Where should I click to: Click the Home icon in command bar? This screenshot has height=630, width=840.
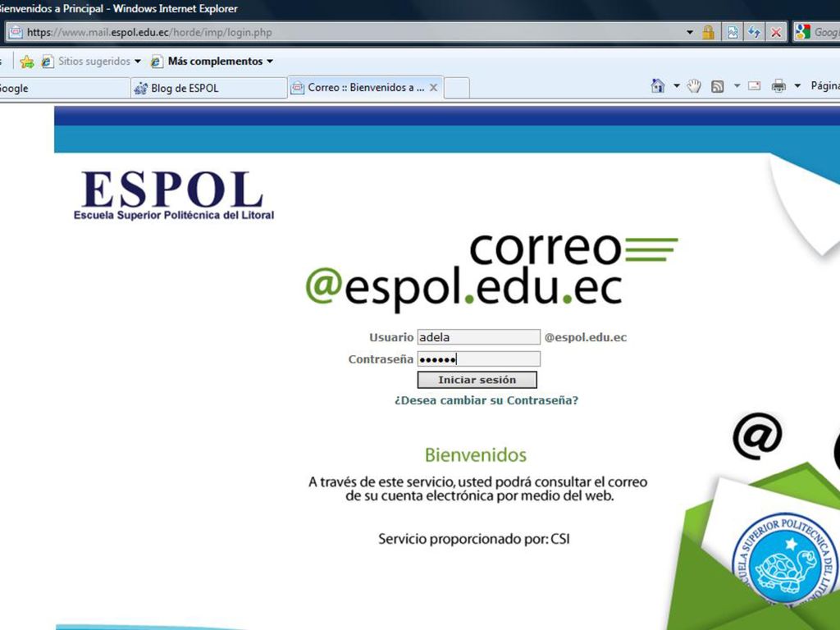pos(657,85)
